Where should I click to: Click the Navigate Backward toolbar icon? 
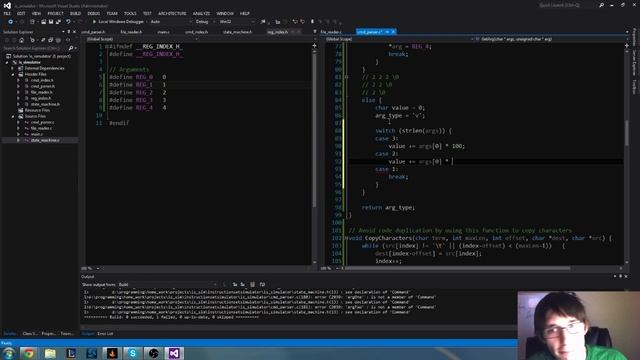coord(10,22)
